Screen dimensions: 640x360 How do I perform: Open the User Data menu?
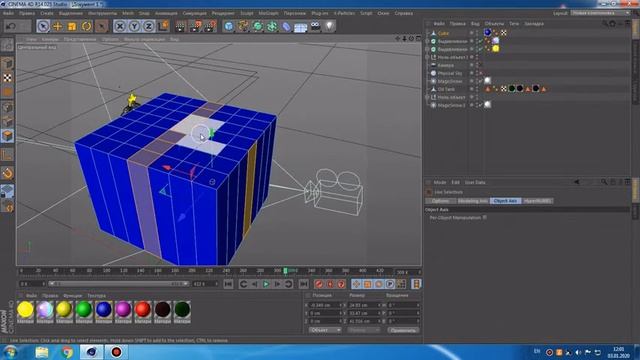(x=475, y=182)
